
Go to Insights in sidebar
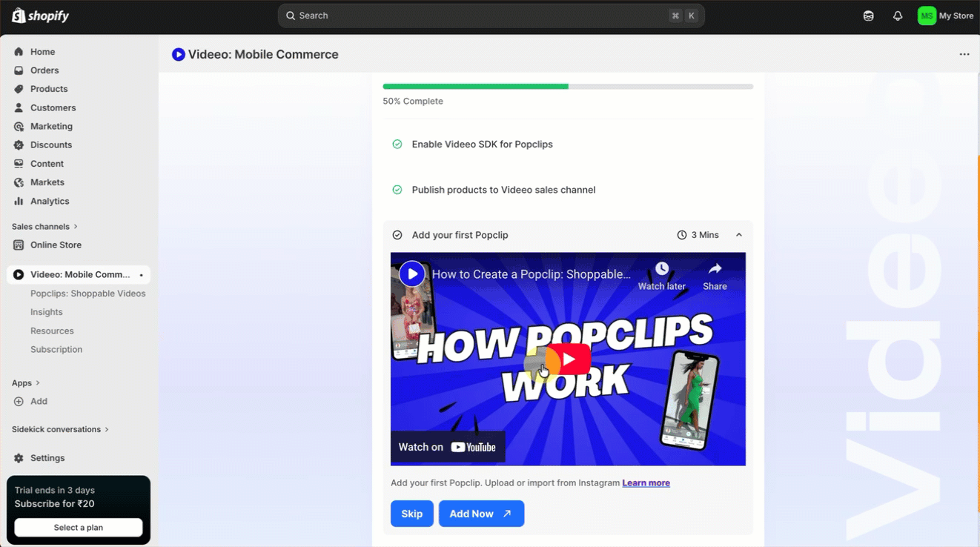tap(46, 312)
